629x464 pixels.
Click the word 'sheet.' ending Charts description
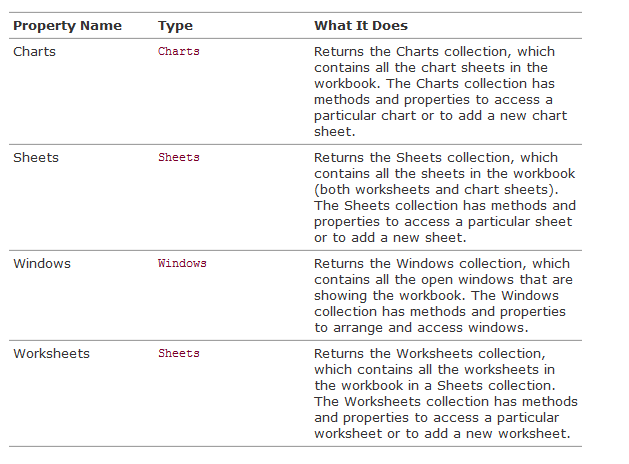click(335, 132)
